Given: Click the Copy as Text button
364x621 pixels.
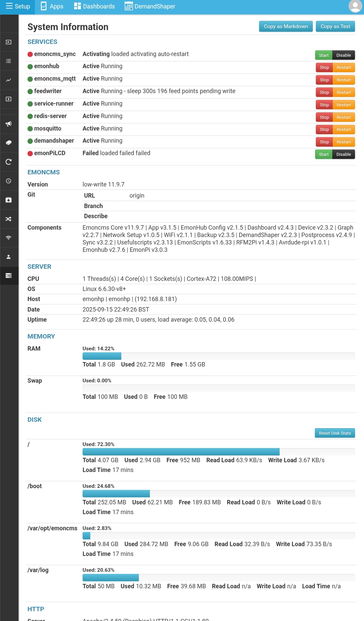Looking at the screenshot, I should [335, 26].
